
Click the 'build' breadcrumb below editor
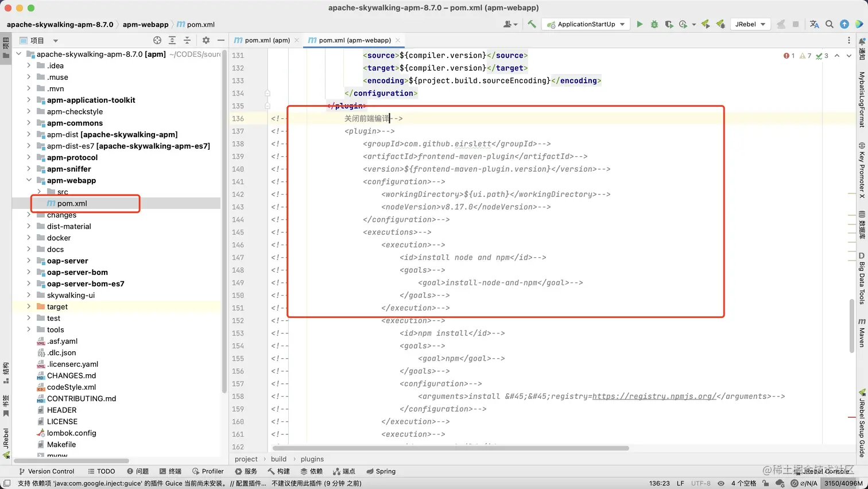278,459
